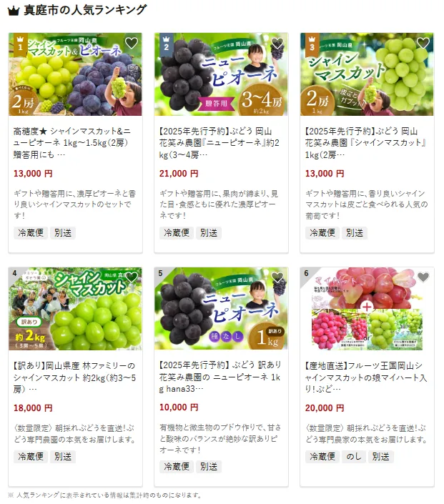Open rank 4 Shine Muscat 約2kg thumbnail
This screenshot has height=504, width=444.
pos(75,309)
